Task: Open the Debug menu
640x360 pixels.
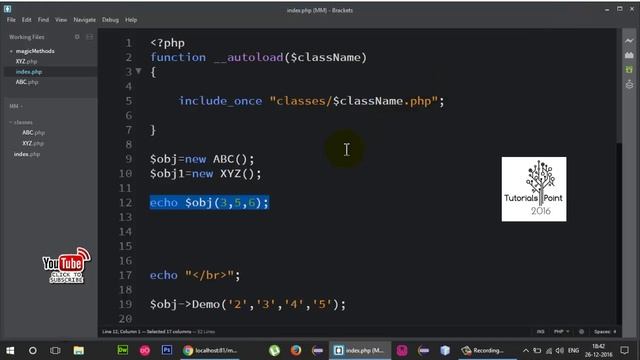Action: pyautogui.click(x=110, y=20)
